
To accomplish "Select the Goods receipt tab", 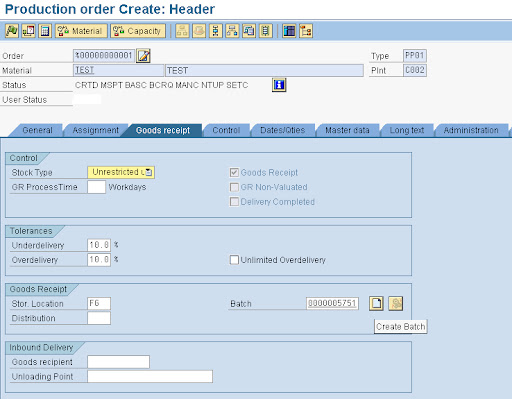I will pyautogui.click(x=163, y=130).
